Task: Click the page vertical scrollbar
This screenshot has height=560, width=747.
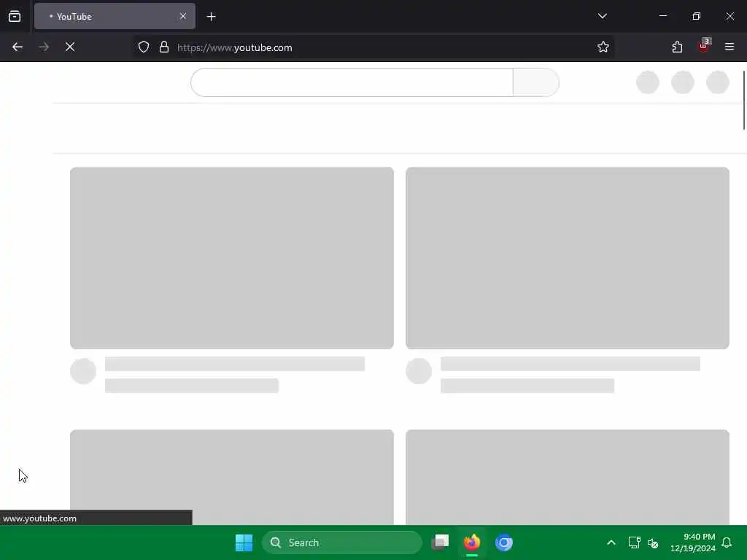Action: (743, 100)
